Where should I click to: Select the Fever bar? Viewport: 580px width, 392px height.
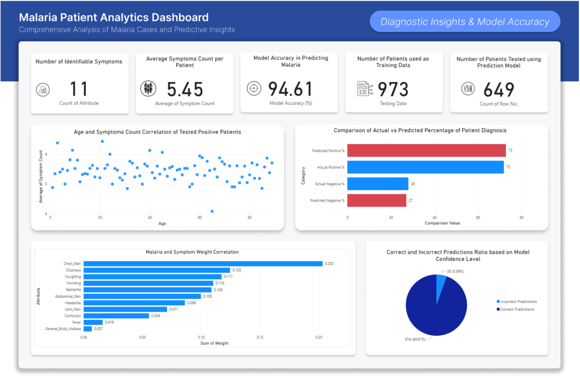coord(93,322)
